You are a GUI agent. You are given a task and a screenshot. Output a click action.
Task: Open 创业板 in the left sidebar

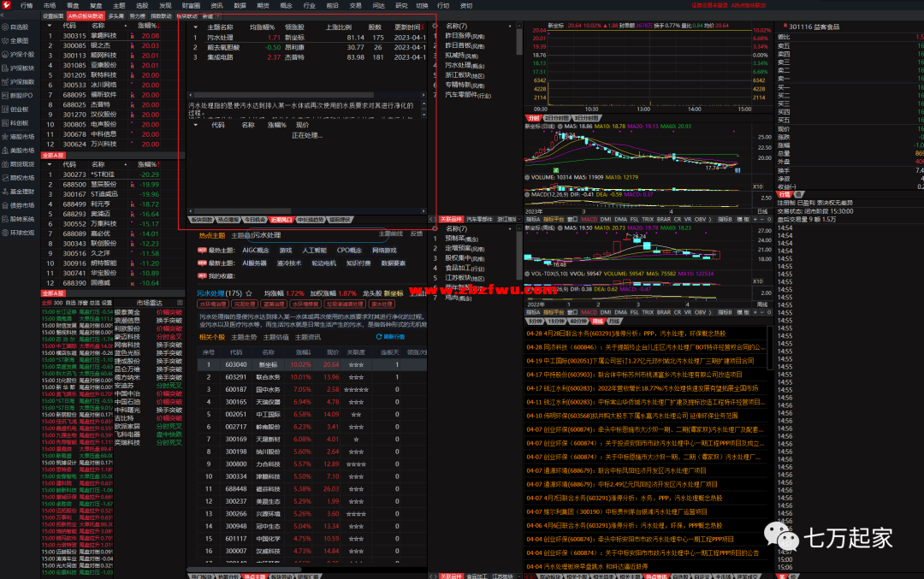[x=16, y=109]
